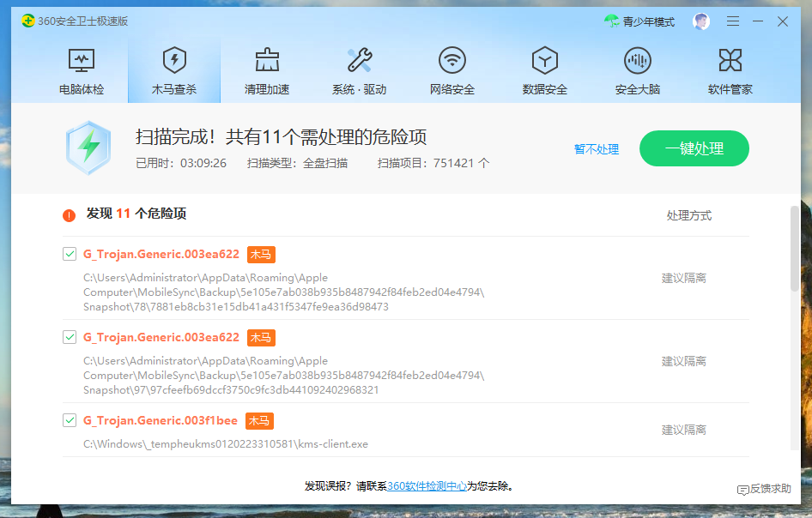Open the 电脑体检 monitor icon

click(x=82, y=61)
